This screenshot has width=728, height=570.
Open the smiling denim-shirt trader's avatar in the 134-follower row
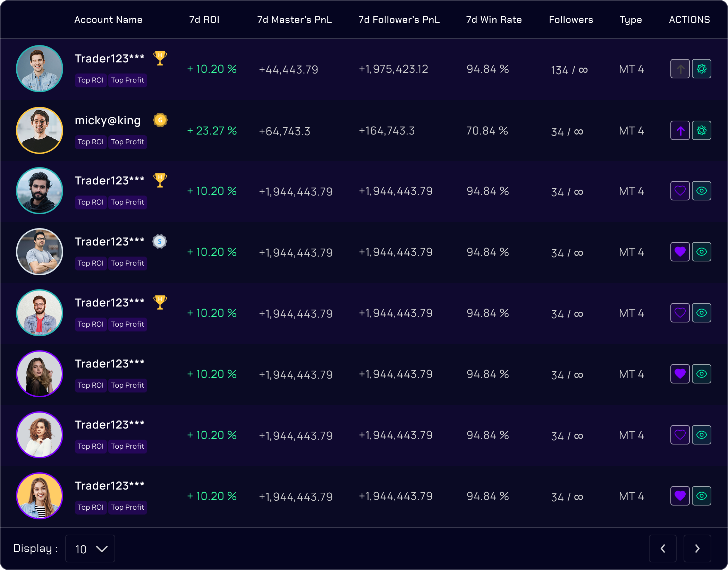tap(40, 69)
